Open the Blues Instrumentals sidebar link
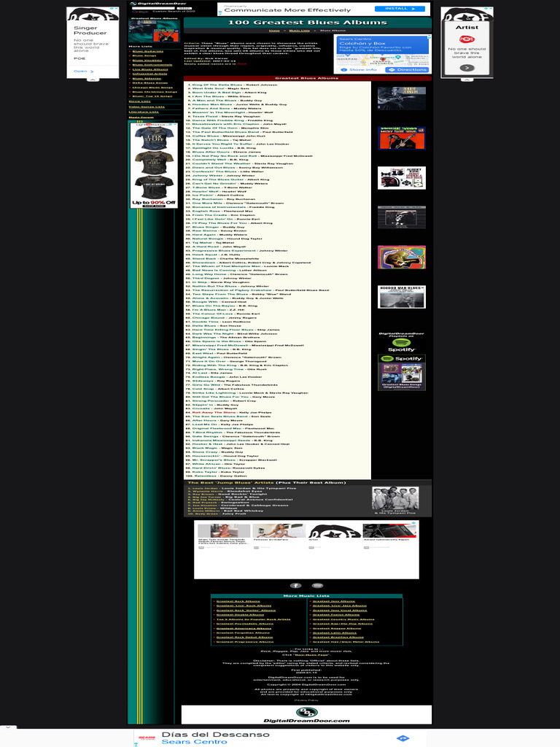This screenshot has width=560, height=747. click(152, 65)
